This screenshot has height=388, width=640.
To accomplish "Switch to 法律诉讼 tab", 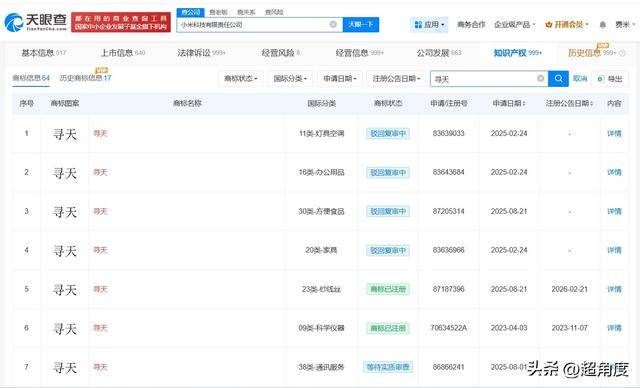I will tap(201, 53).
